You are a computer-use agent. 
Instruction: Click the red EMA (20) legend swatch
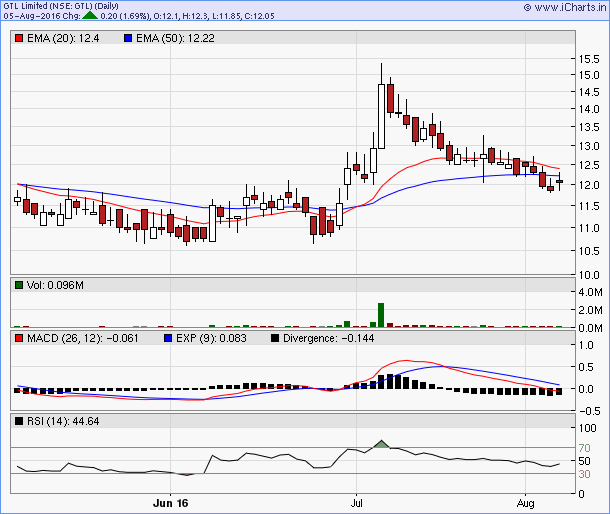pyautogui.click(x=19, y=38)
